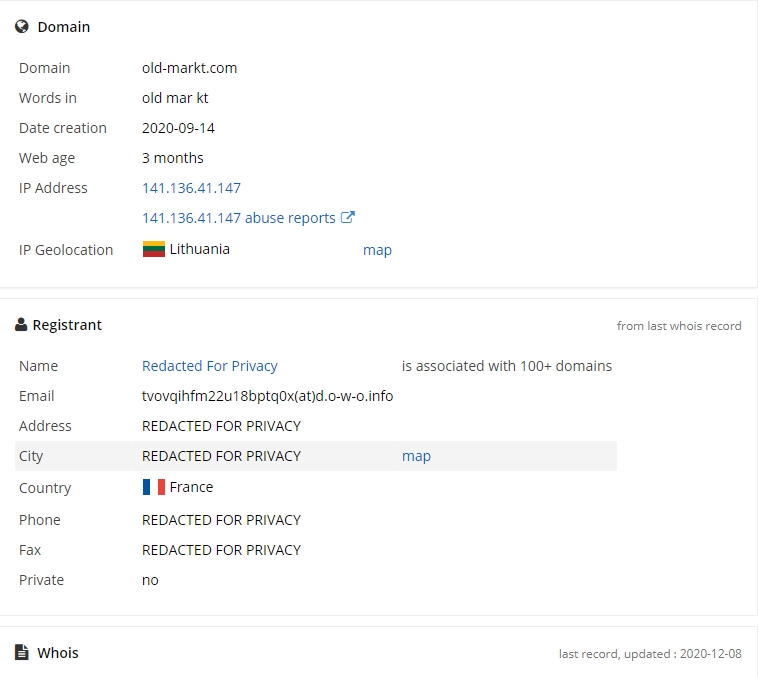This screenshot has width=759, height=677.
Task: Click the last record updated 2020-12-08 text
Action: [650, 654]
